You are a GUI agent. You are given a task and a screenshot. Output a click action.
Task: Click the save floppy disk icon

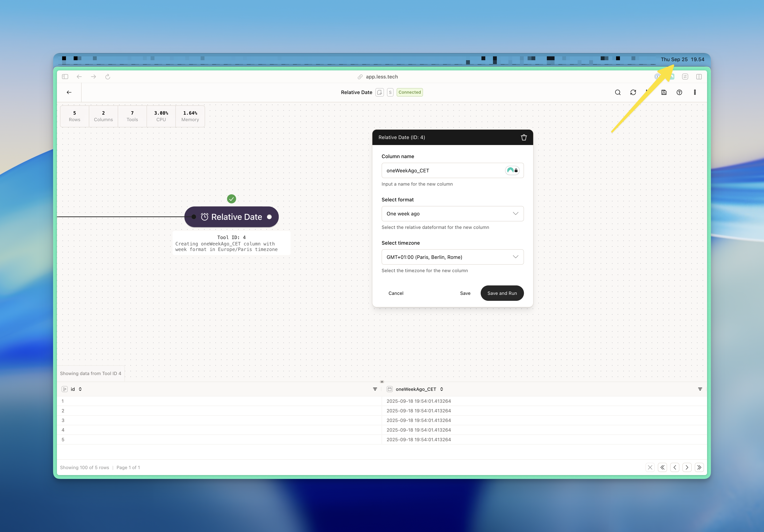point(664,93)
